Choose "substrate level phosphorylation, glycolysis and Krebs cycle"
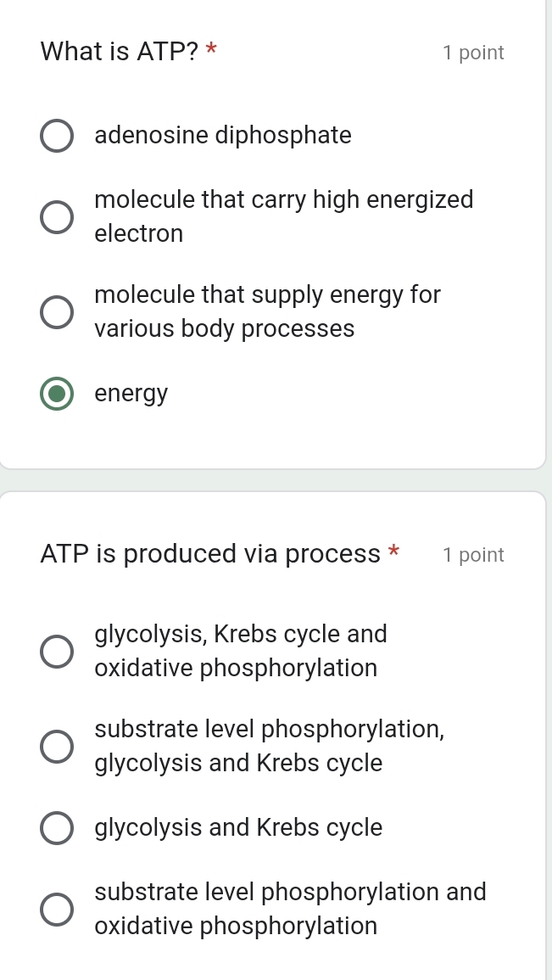Image resolution: width=552 pixels, height=980 pixels. [56, 745]
